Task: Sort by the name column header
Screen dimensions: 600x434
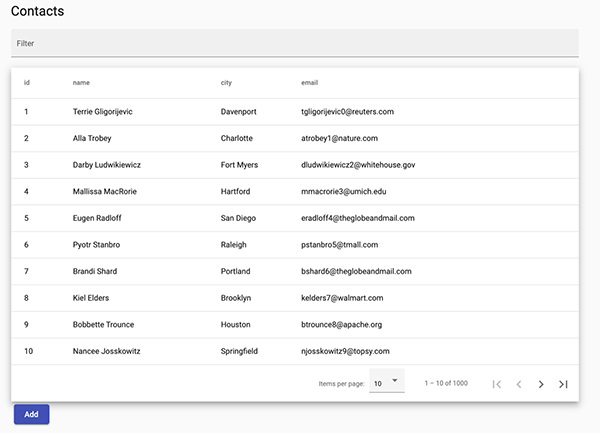Action: click(81, 83)
